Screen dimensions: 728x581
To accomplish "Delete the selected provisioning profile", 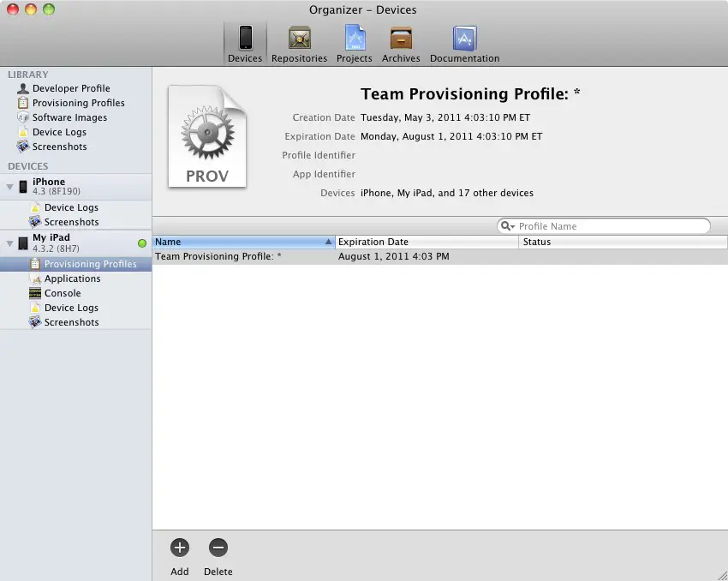I will [x=218, y=548].
